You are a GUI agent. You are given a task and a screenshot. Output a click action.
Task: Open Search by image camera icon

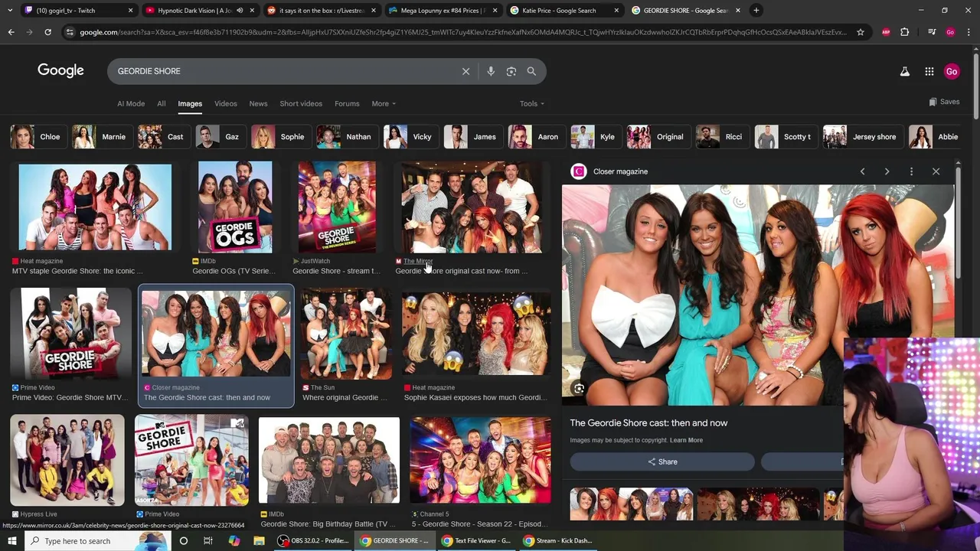pyautogui.click(x=511, y=71)
